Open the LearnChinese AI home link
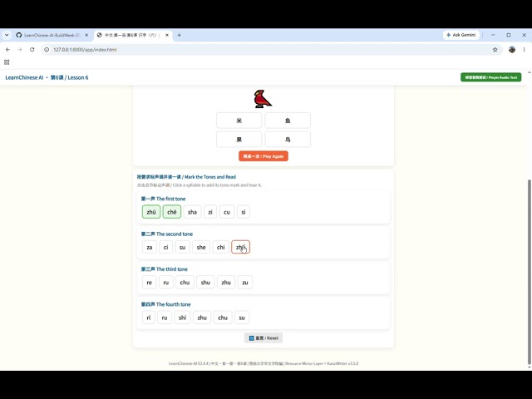Screen dimensions: 532x399 pos(24,77)
